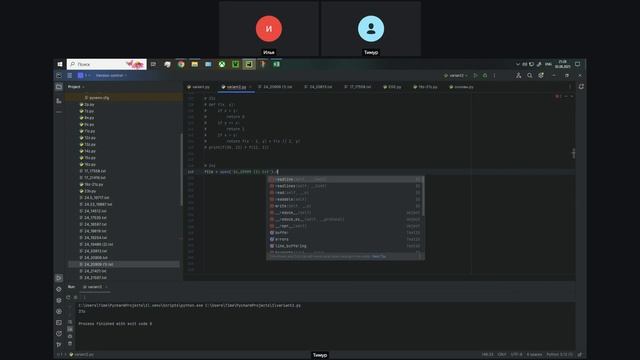
Task: Open more tool windows ellipsis
Action: (x=59, y=111)
